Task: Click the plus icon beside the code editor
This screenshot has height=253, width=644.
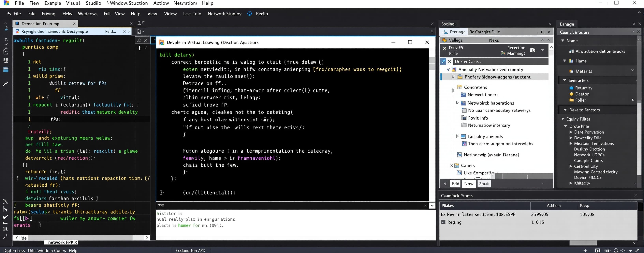Action: (139, 48)
